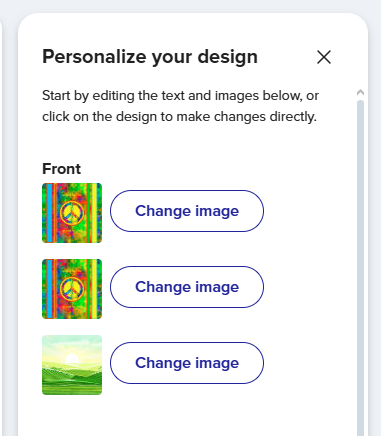Viewport: 381px width, 436px height.
Task: Select the green sunrise landscape thumbnail
Action: coord(72,365)
